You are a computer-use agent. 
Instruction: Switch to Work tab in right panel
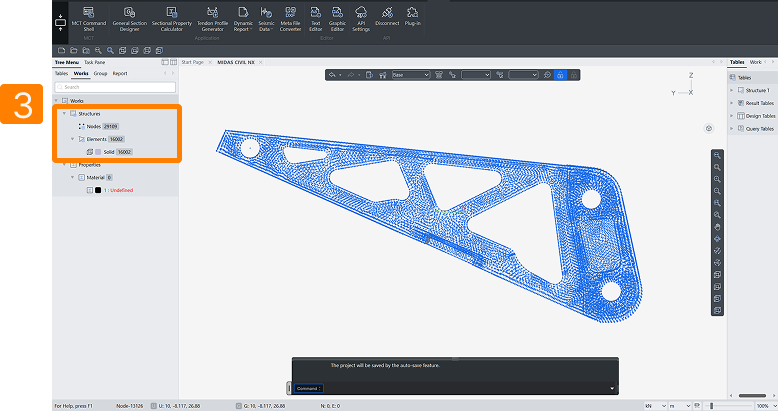coord(755,62)
